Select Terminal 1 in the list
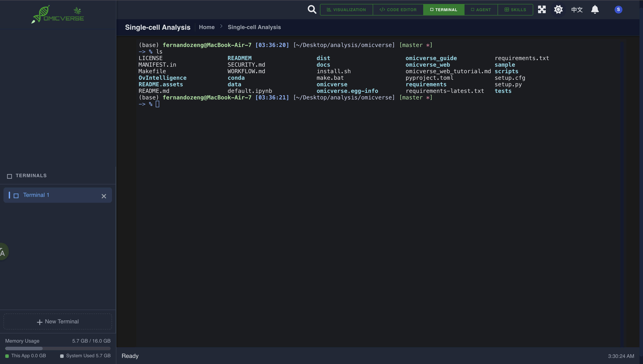 [x=36, y=195]
